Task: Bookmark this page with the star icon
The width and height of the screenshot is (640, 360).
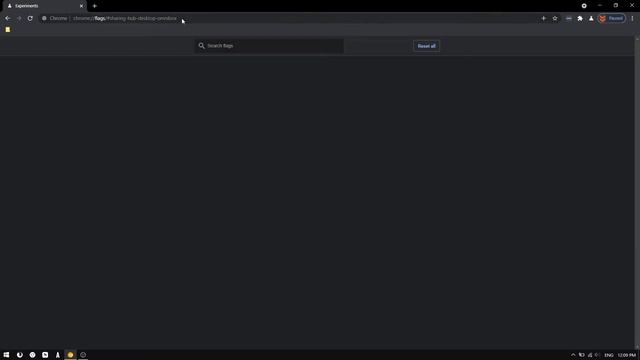Action: [555, 18]
